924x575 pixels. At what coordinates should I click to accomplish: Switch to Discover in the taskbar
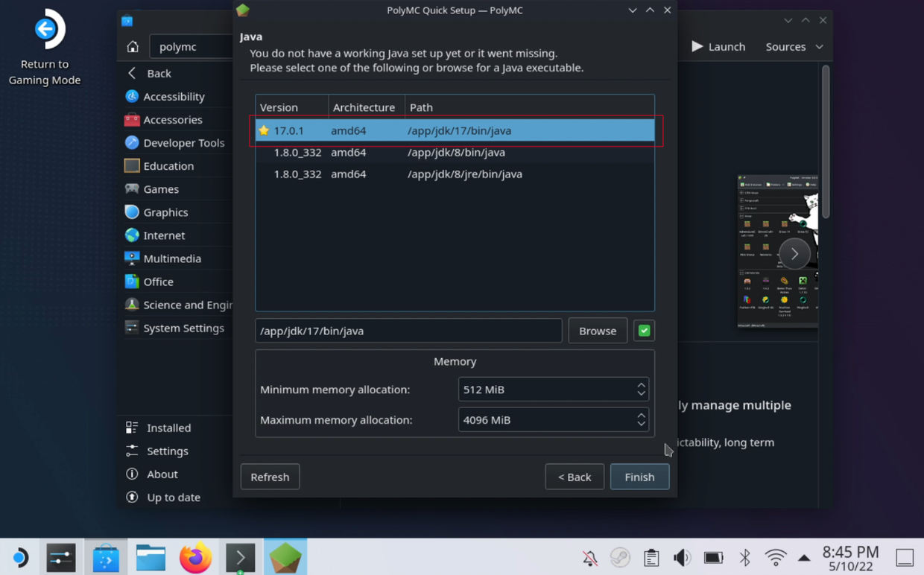(x=106, y=557)
